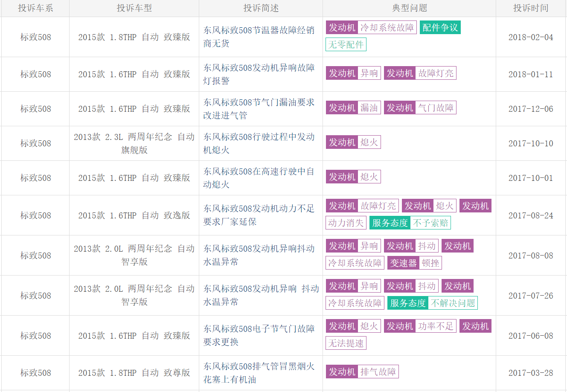
Task: Select the 气门故障 engine tag
Action: [436, 107]
